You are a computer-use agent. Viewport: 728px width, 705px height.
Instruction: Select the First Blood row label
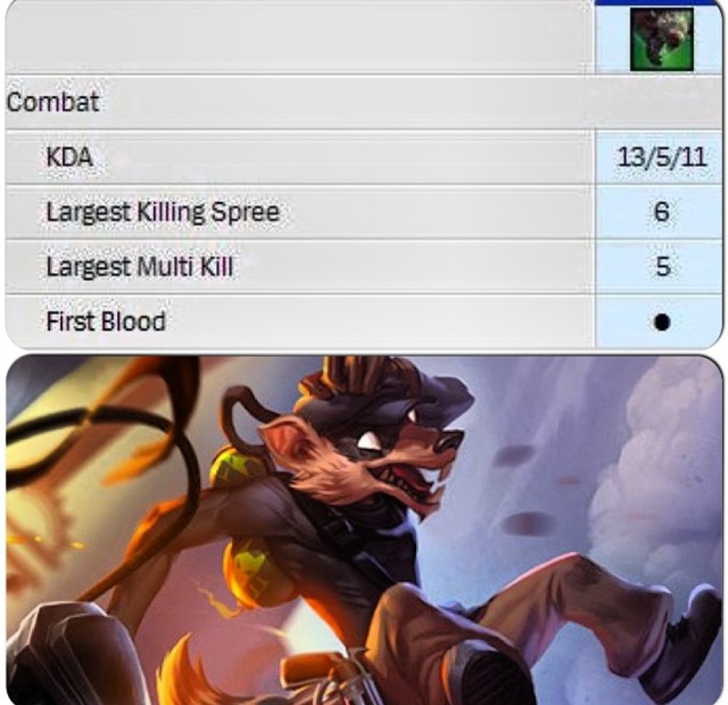[x=106, y=321]
